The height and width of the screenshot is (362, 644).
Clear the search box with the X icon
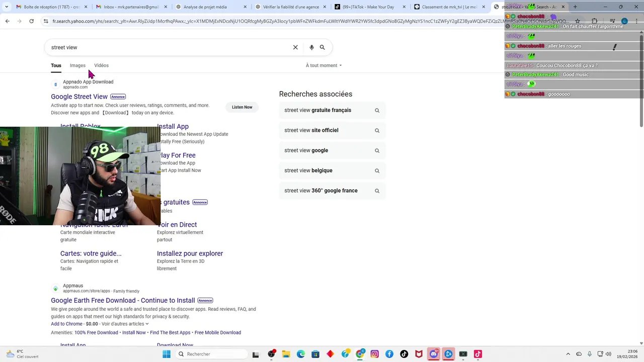pos(295,47)
